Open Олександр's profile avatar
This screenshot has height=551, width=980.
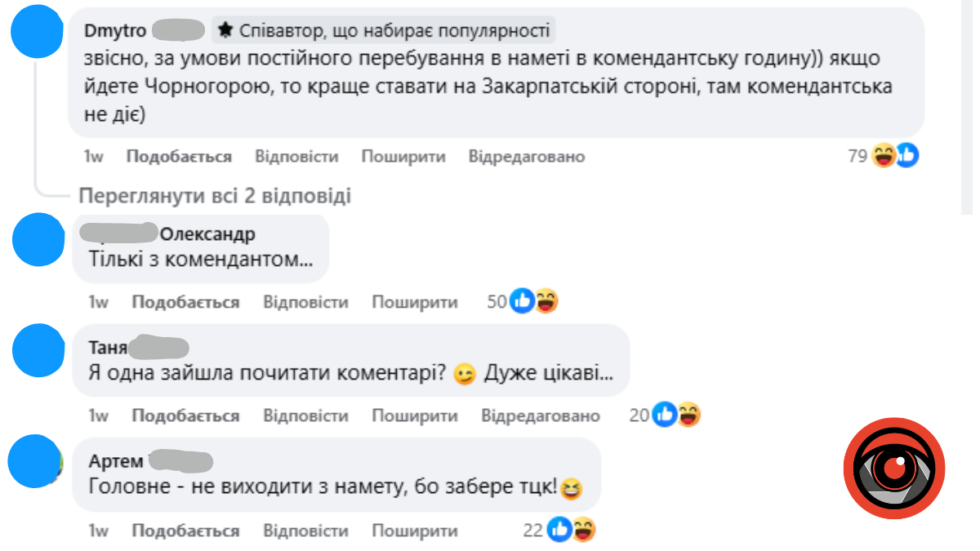pyautogui.click(x=38, y=240)
